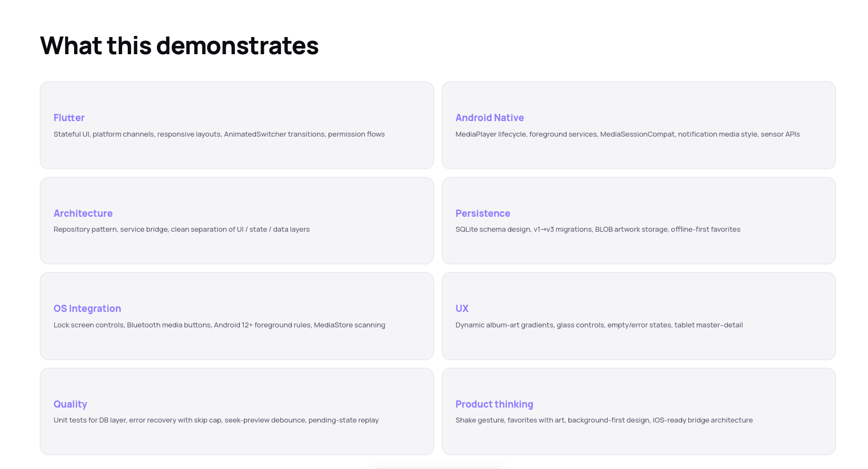The height and width of the screenshot is (469, 868).
Task: Select the Lock screen controls description
Action: (219, 325)
